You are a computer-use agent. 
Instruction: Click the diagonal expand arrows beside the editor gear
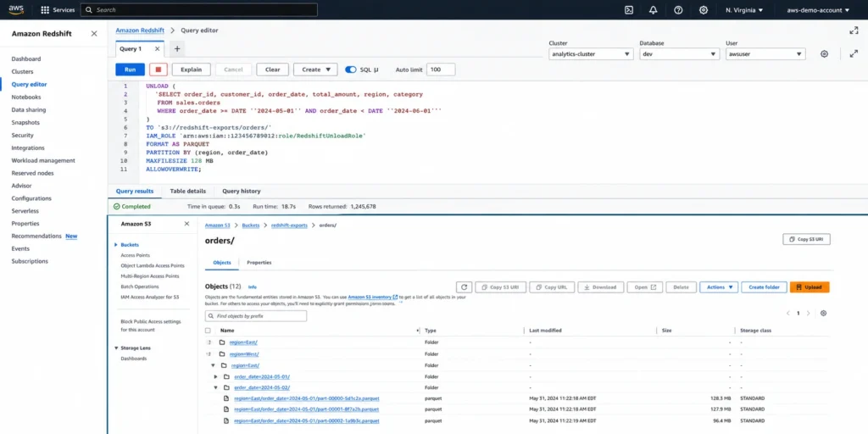854,53
